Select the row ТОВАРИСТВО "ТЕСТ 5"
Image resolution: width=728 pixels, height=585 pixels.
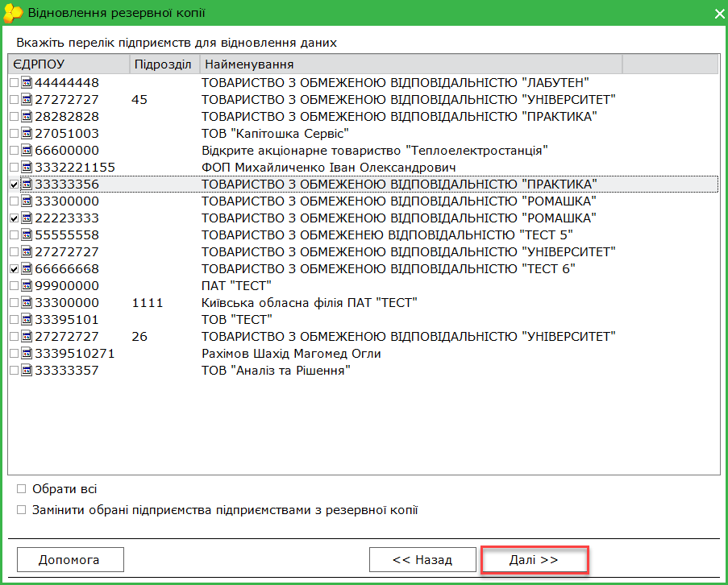pos(363,235)
